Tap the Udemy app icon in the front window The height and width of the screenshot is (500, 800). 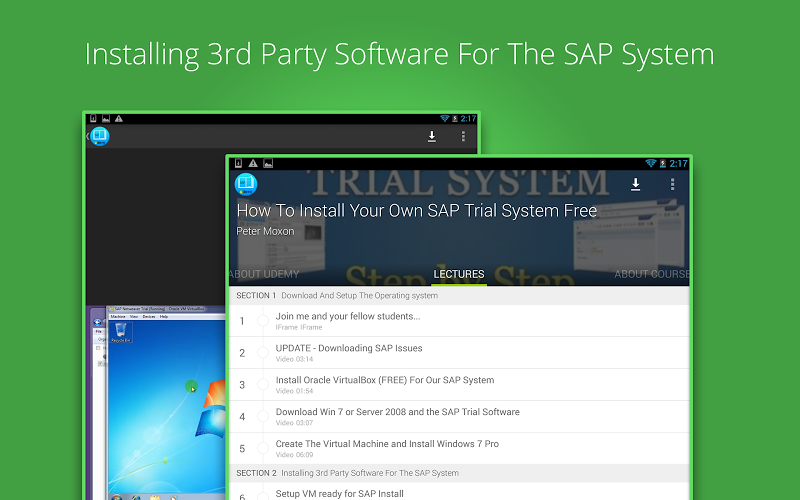[x=246, y=184]
